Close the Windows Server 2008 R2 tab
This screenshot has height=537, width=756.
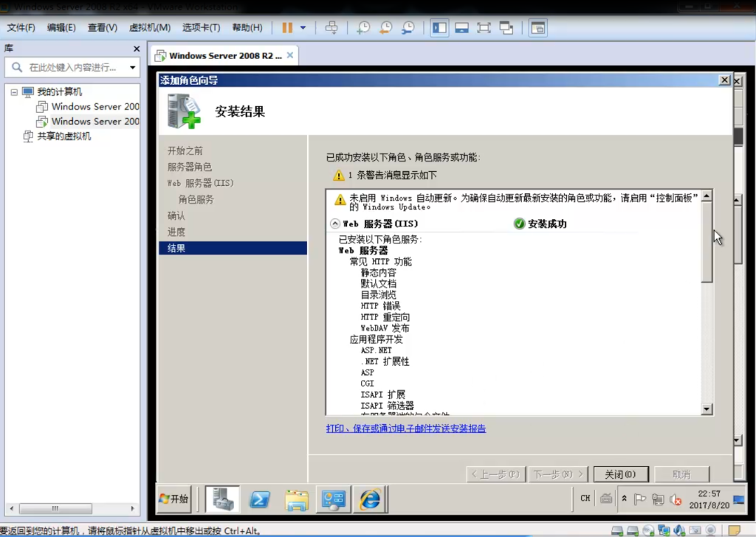pos(289,55)
